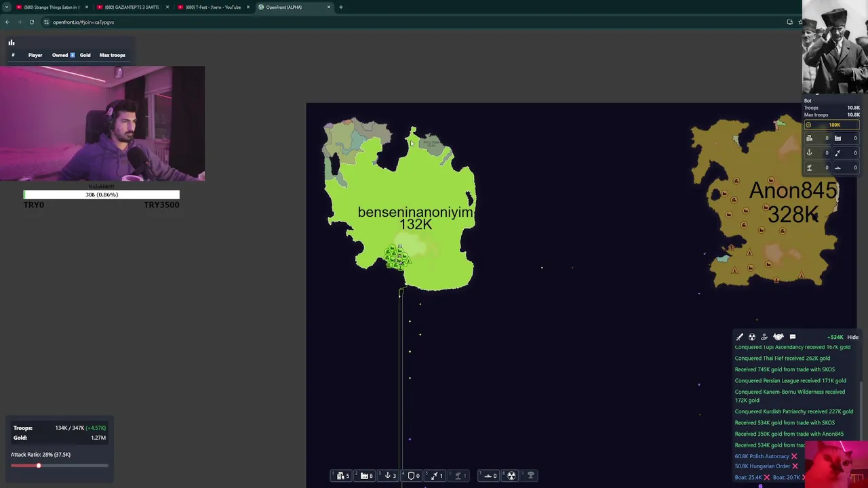
Task: Open the leaderboard bar chart icon
Action: tap(12, 43)
